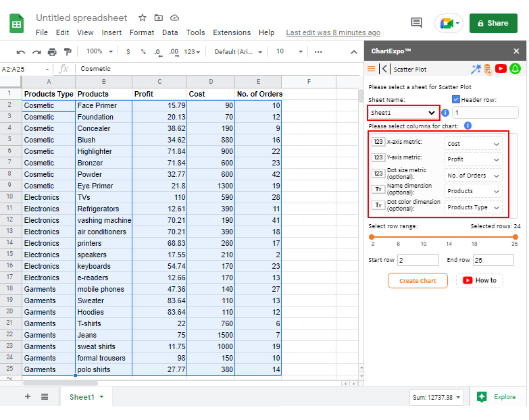Format as percent
The image size is (529, 420).
pos(143,51)
